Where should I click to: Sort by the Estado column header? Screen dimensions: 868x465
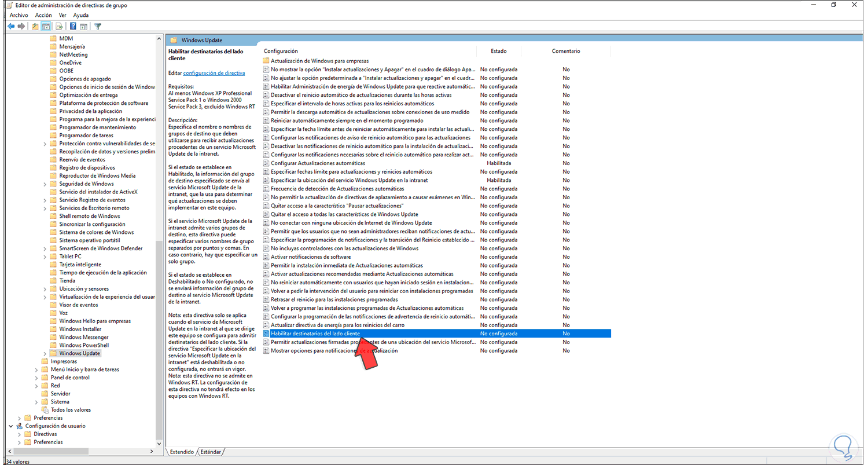[499, 51]
